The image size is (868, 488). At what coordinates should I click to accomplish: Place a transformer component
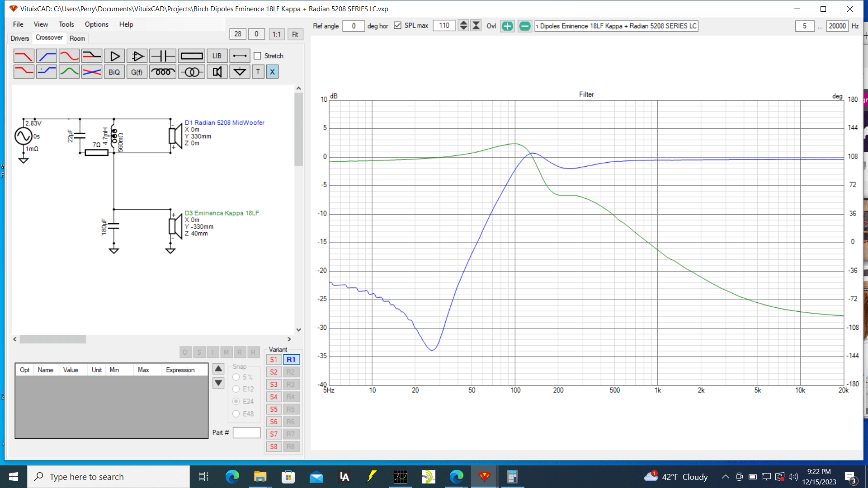(192, 72)
